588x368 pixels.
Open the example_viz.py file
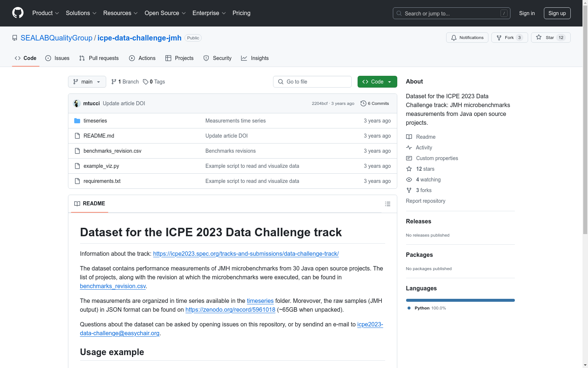coord(101,166)
